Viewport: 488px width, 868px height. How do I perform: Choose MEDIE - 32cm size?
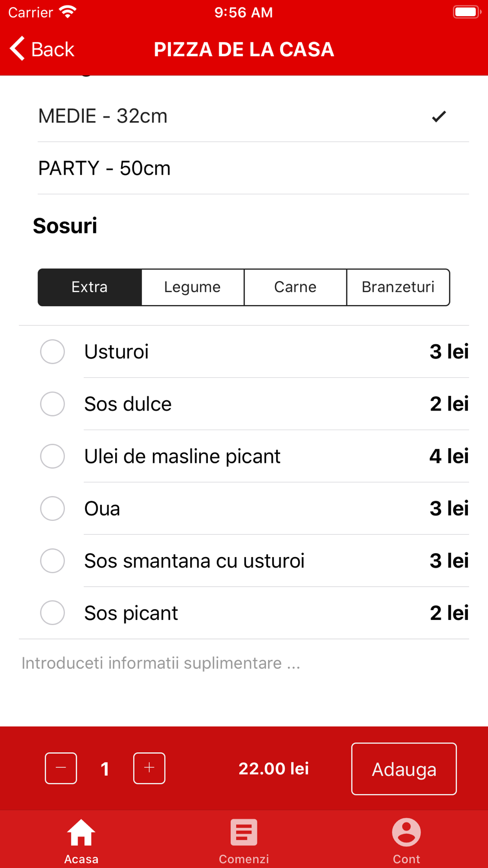click(253, 116)
